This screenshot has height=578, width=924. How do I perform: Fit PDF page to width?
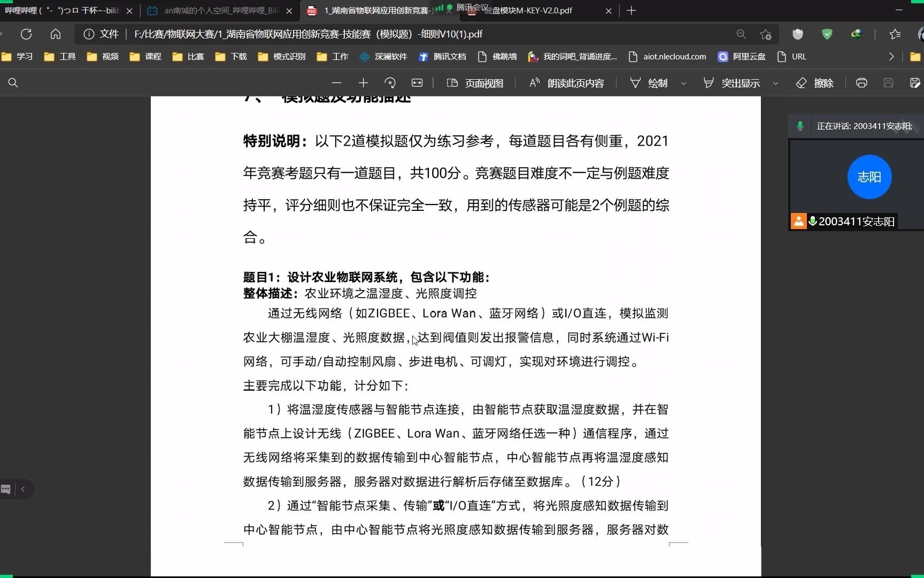tap(417, 83)
